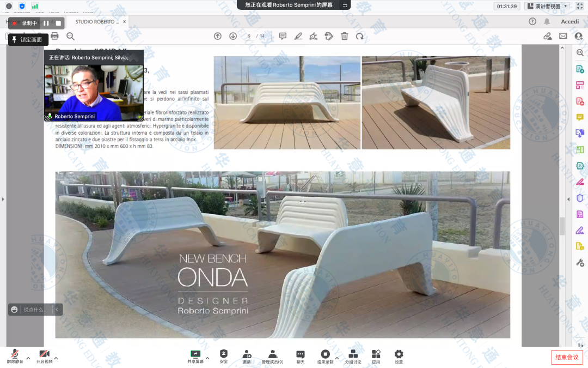Expand the left navigation pane arrow
The width and height of the screenshot is (588, 368).
[3, 199]
